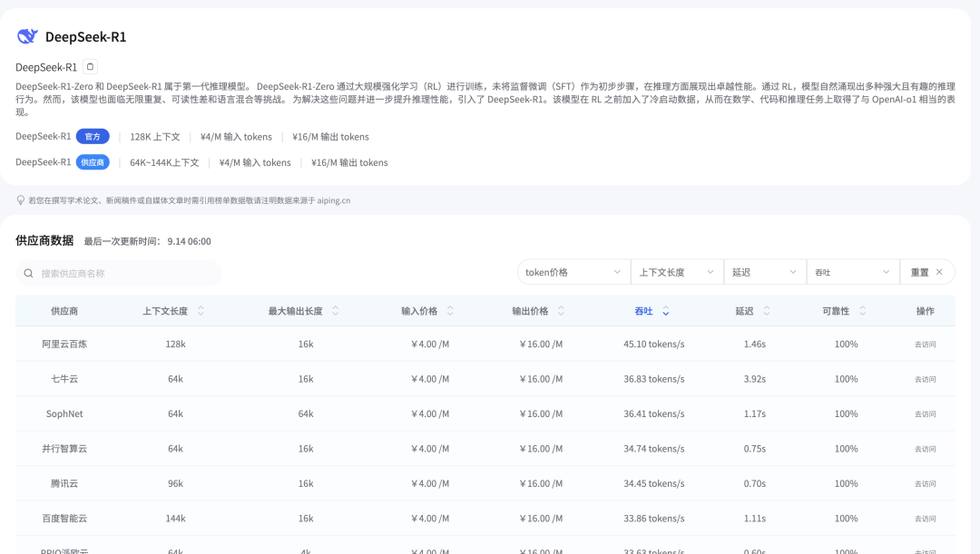The width and height of the screenshot is (980, 554).
Task: Click SophNet's 64k max output cell
Action: 306,414
